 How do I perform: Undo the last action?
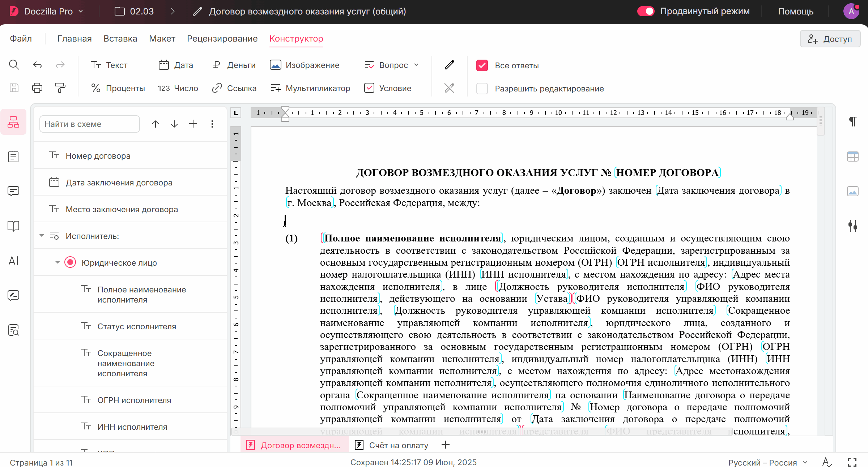pos(37,65)
